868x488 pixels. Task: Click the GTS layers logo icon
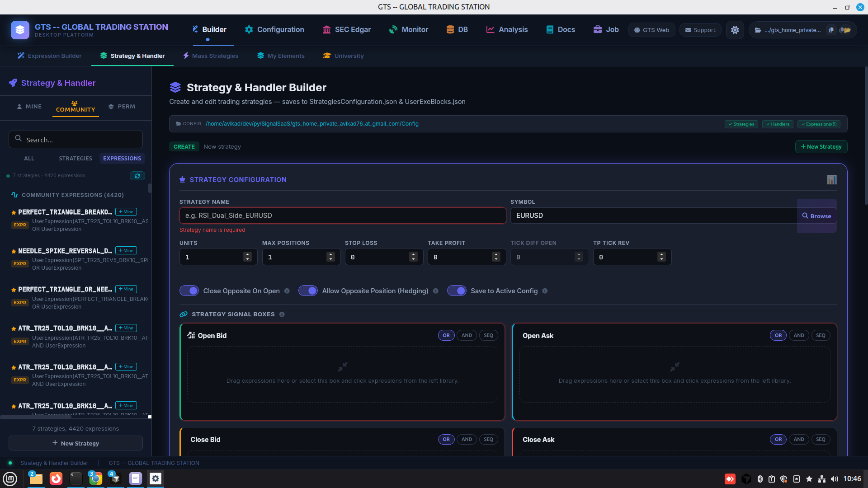click(x=20, y=30)
